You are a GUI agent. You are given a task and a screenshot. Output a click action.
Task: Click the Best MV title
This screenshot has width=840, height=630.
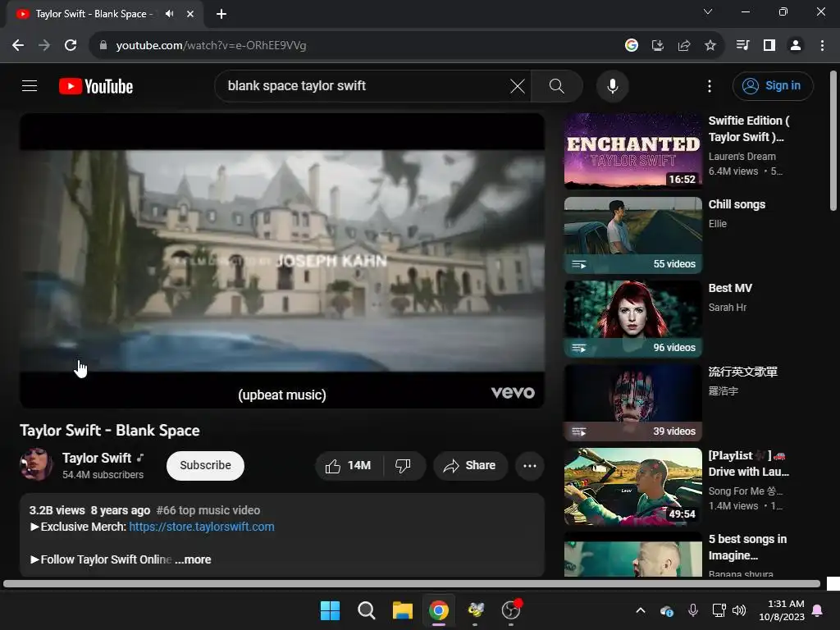pyautogui.click(x=730, y=288)
